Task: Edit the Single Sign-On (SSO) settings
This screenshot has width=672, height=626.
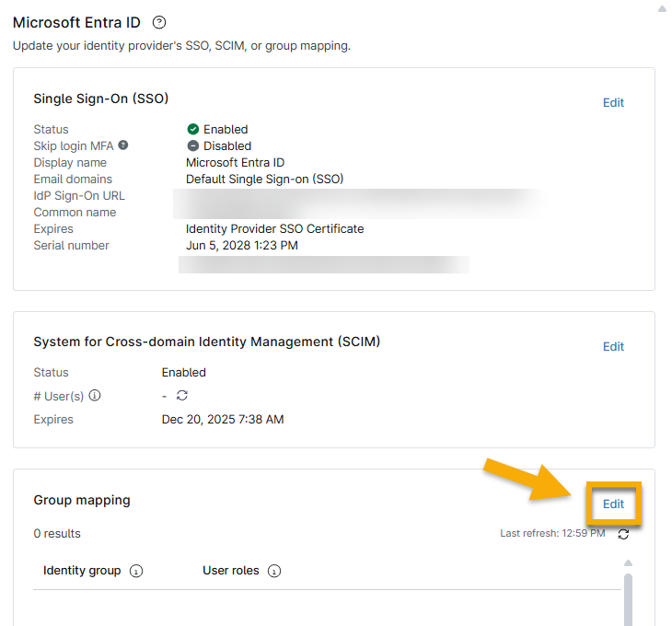Action: 613,103
